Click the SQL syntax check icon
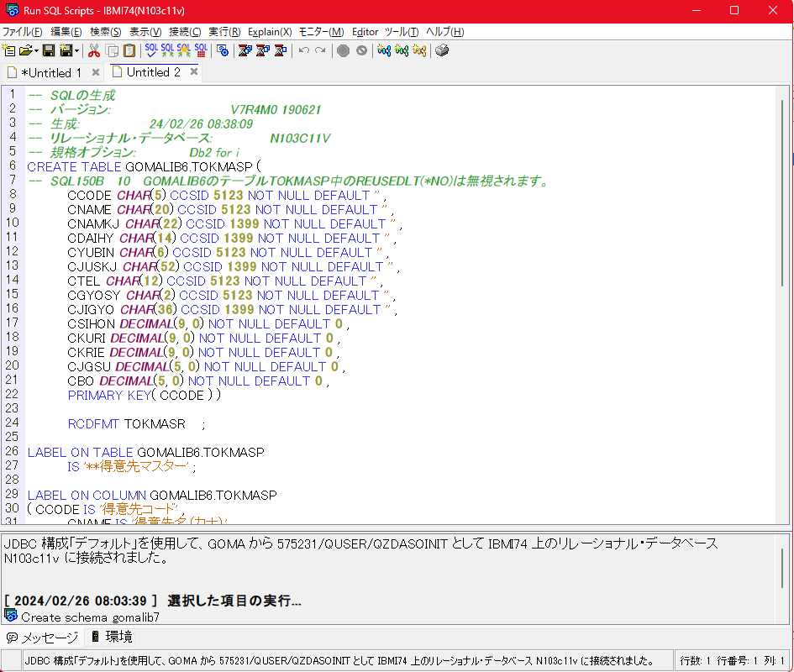Image resolution: width=794 pixels, height=672 pixels. pyautogui.click(x=151, y=50)
